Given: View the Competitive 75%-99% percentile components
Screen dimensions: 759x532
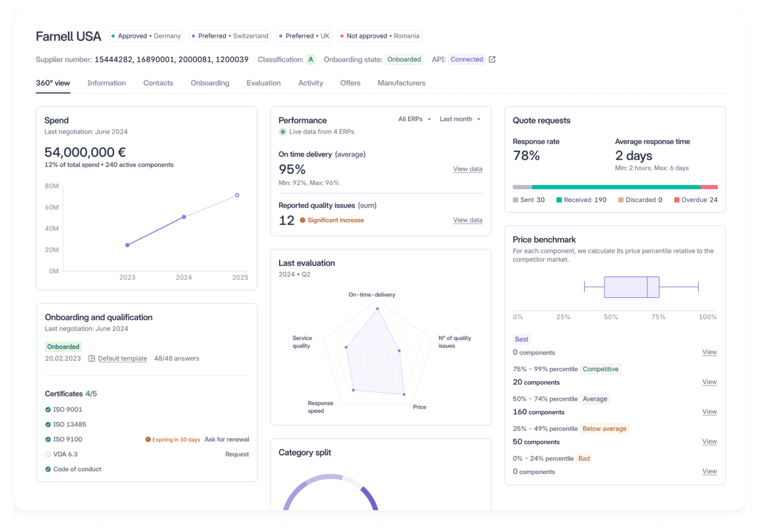Looking at the screenshot, I should (709, 382).
